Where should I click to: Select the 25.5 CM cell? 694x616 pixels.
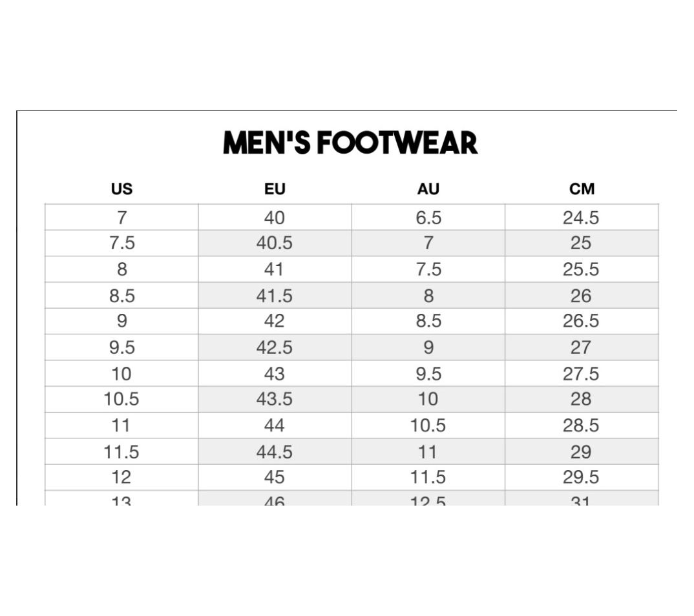point(581,269)
